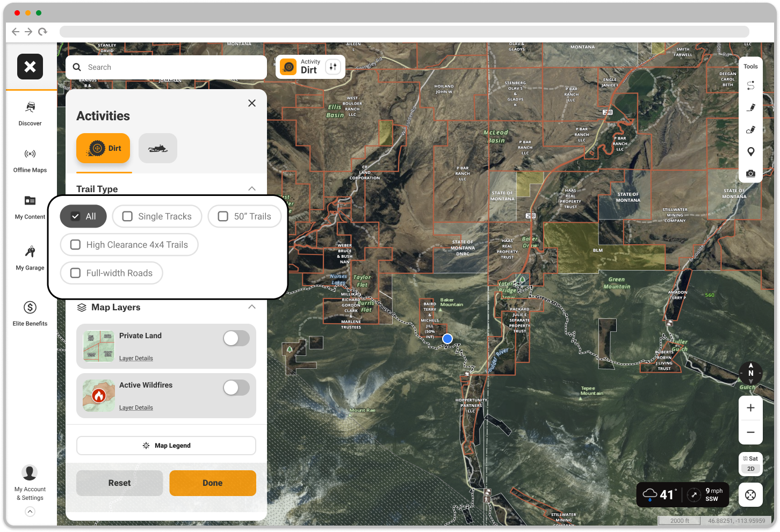Click the Active Wildfires thumbnail
Screen dimensions: 780x532
99,396
